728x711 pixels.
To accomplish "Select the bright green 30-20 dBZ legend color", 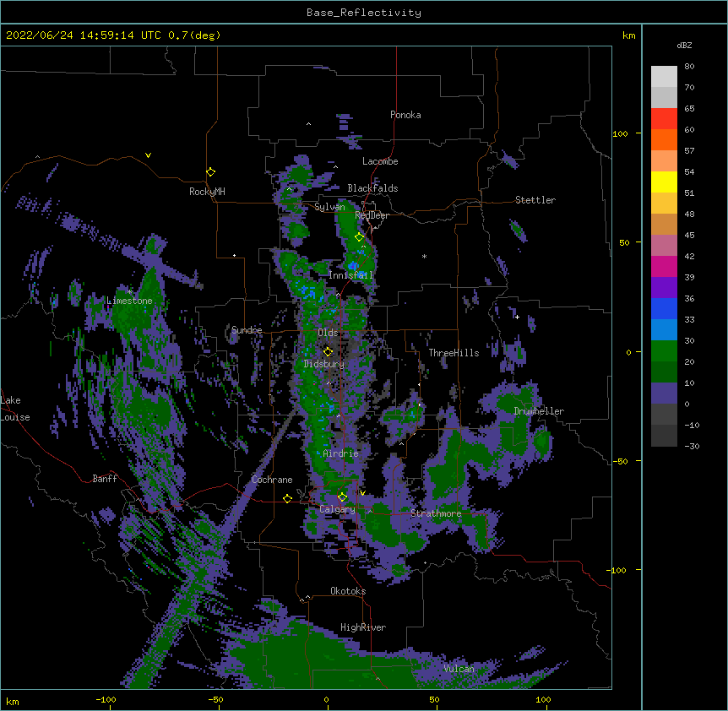I will (664, 351).
